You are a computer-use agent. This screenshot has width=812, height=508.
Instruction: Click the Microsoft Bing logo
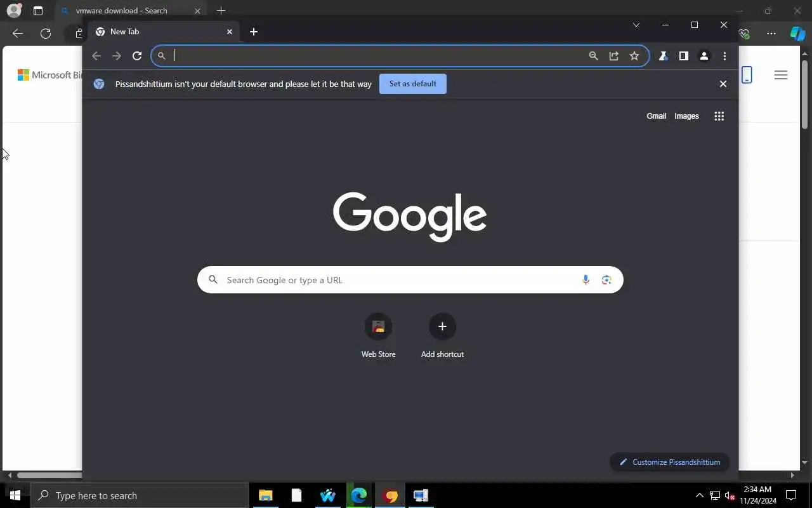49,75
